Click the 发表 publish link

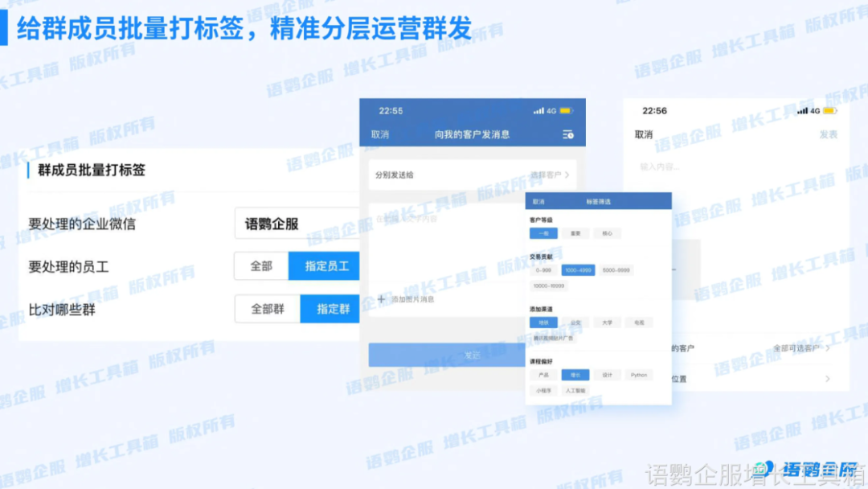click(828, 134)
